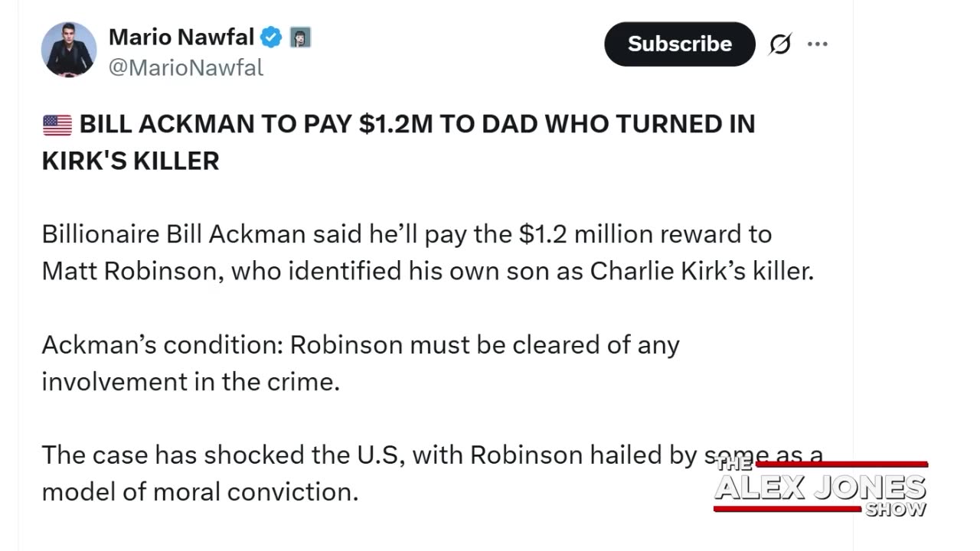Click the line beginning "Matt Robinson, who identified"
This screenshot has height=551, width=980.
[x=427, y=271]
